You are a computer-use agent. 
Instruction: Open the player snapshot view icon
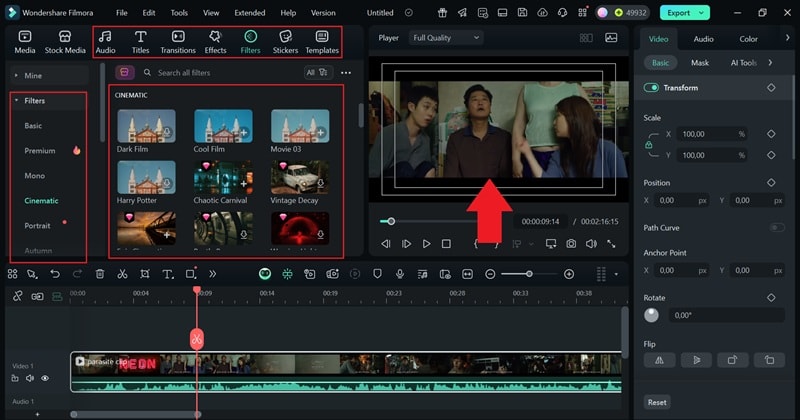coord(611,38)
